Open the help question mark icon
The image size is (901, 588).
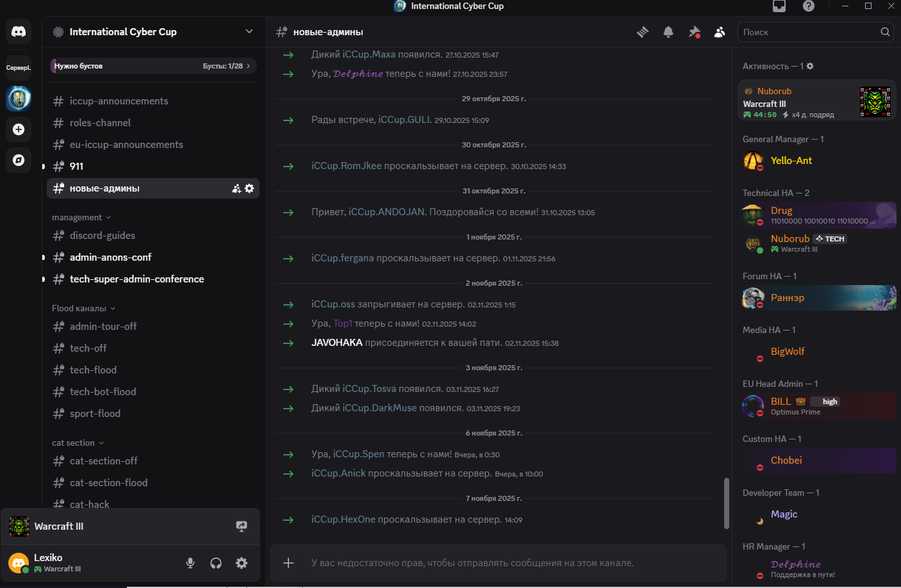coord(809,6)
